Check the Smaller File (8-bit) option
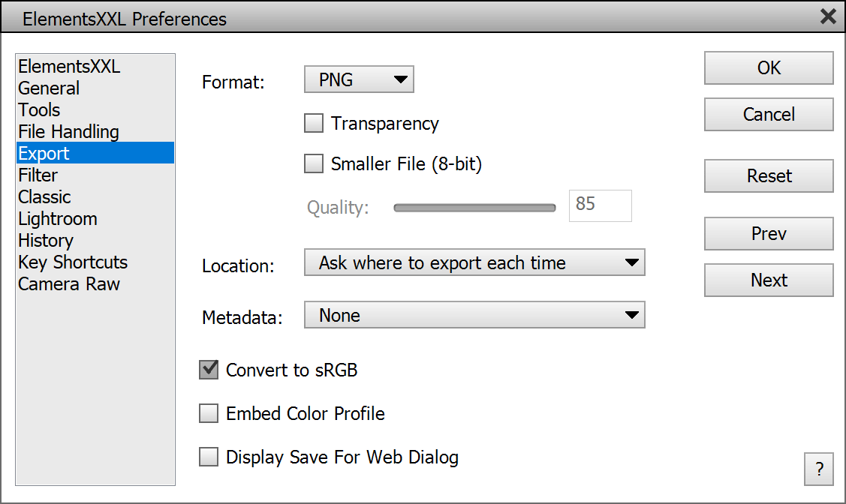846x504 pixels. 314,163
